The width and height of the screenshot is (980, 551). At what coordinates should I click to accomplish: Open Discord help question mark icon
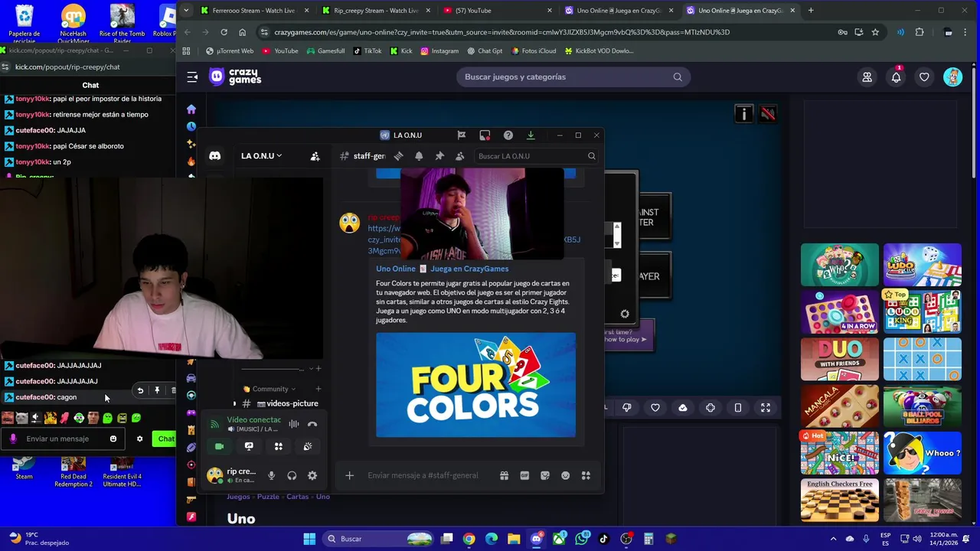pos(508,135)
